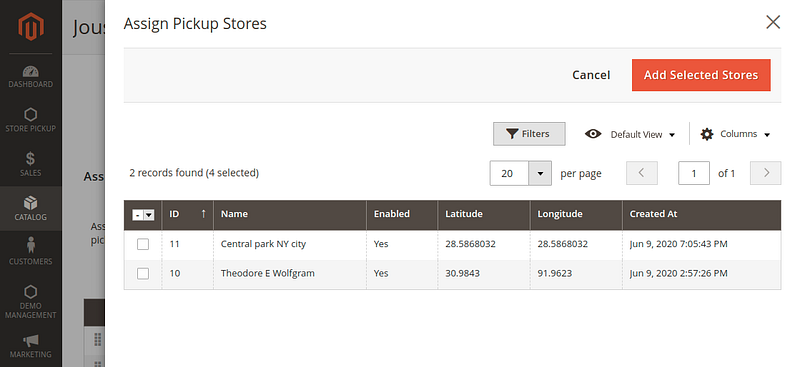This screenshot has width=800, height=367.
Task: Open the Catalog box icon
Action: pos(31,203)
